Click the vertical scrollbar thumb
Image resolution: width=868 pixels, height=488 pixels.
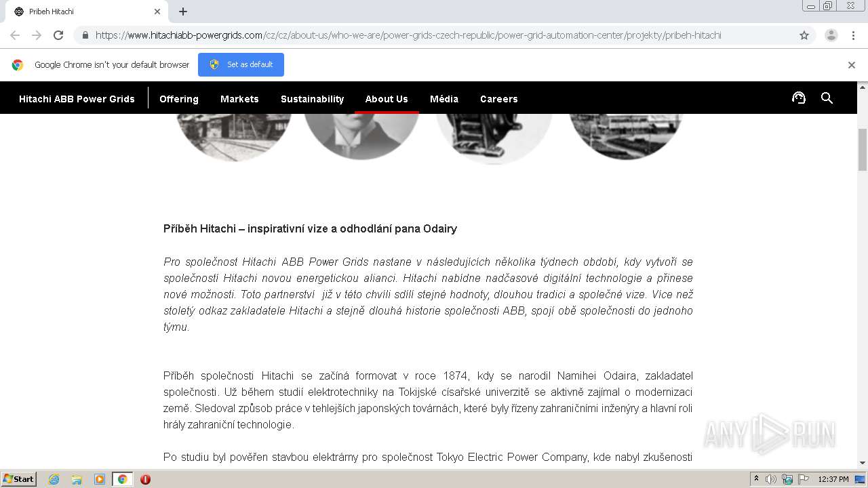pos(863,149)
